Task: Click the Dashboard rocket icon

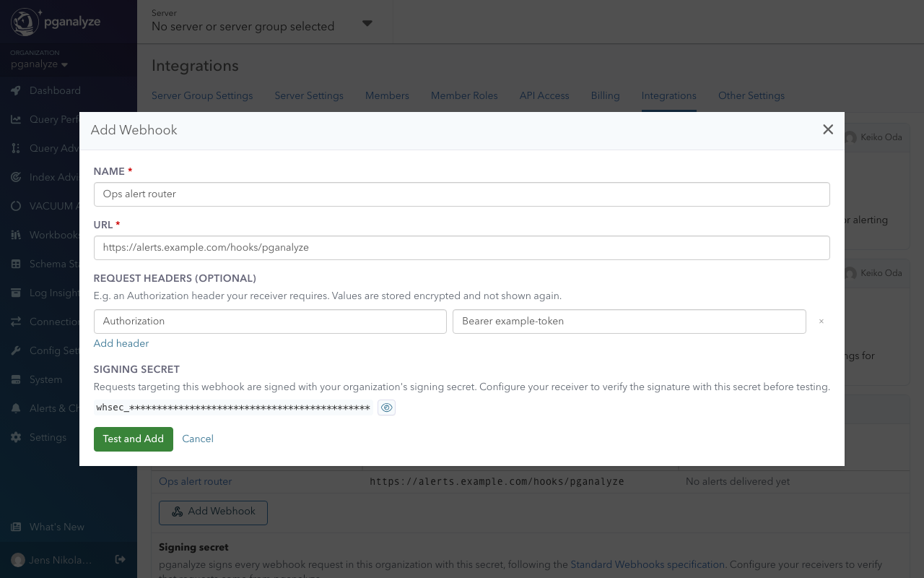Action: pyautogui.click(x=16, y=90)
